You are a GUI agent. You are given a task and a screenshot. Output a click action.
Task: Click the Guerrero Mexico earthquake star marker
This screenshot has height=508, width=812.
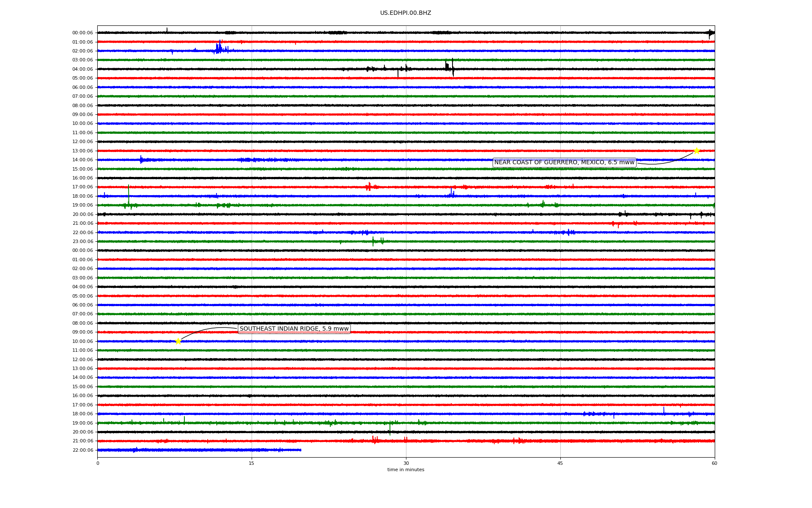pyautogui.click(x=697, y=151)
